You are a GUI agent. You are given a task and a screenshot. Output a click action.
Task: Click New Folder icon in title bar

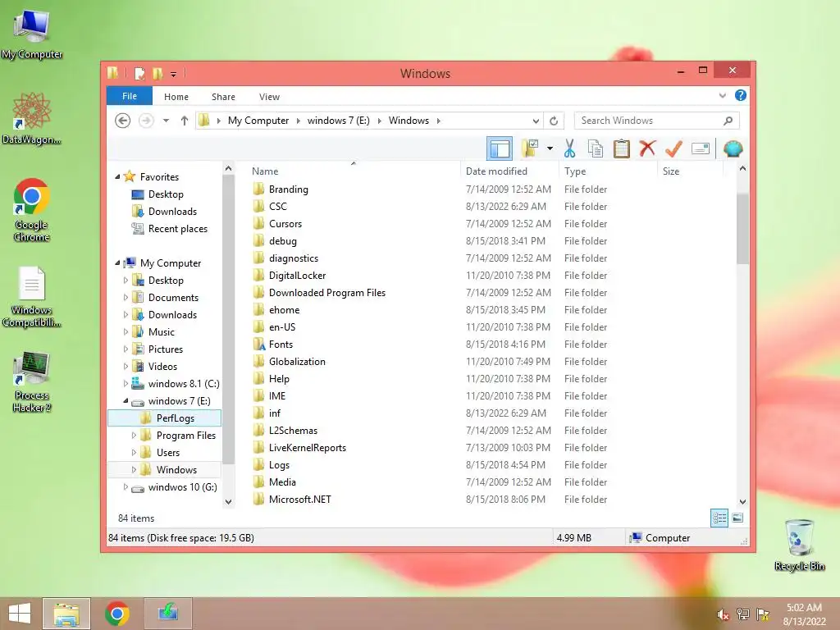pyautogui.click(x=157, y=73)
